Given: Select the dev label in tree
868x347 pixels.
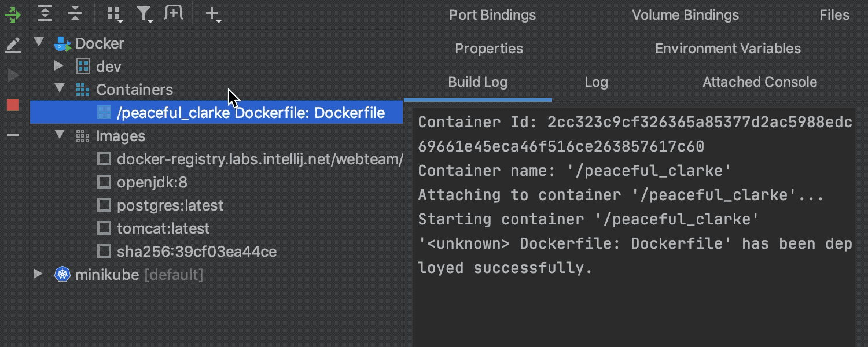Looking at the screenshot, I should pyautogui.click(x=109, y=67).
